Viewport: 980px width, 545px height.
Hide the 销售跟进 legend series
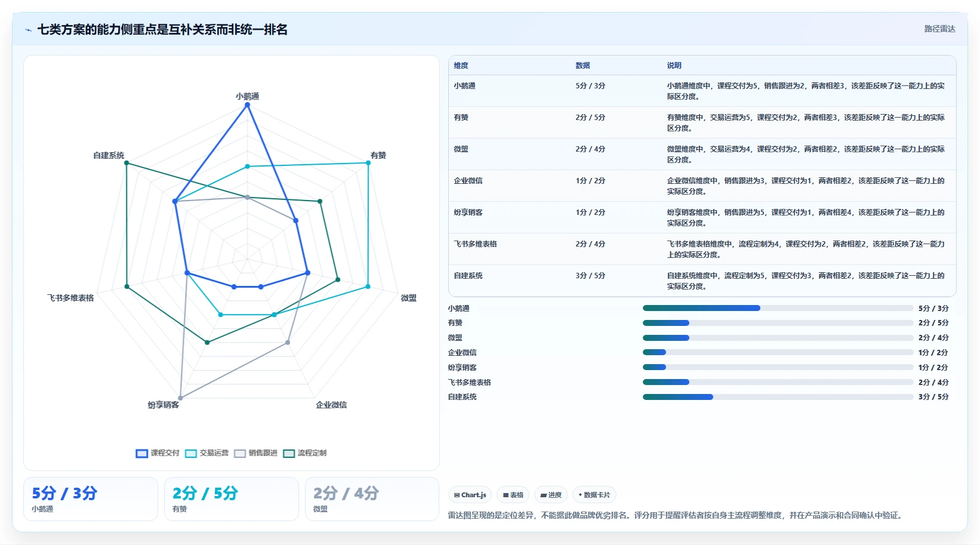click(256, 453)
